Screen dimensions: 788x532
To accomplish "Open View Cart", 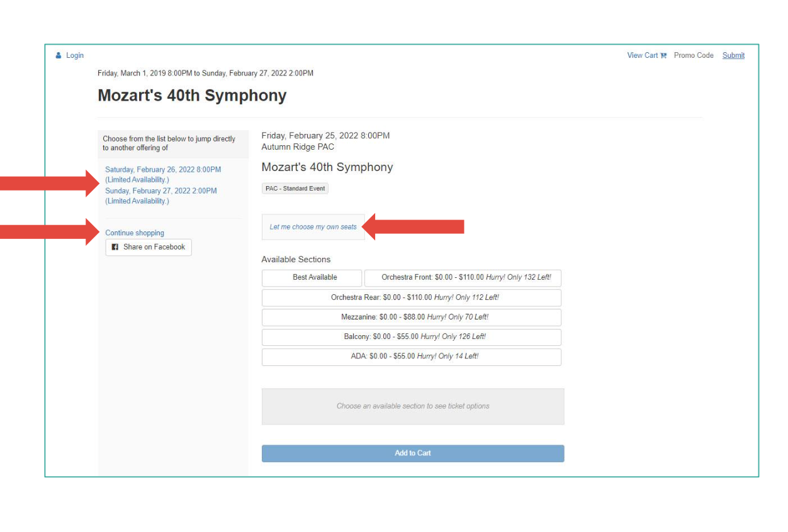I will [x=643, y=55].
